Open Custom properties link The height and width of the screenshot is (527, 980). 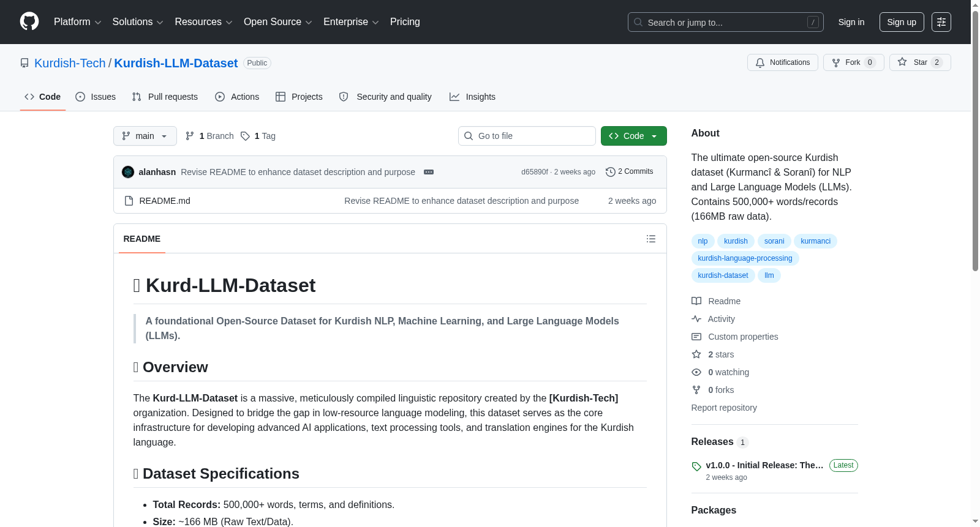[x=735, y=337]
